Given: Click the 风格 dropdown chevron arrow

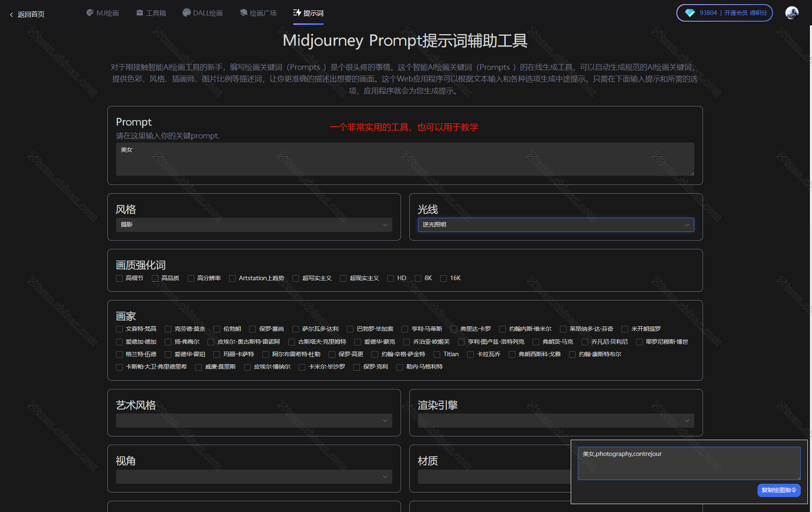Looking at the screenshot, I should pos(385,225).
